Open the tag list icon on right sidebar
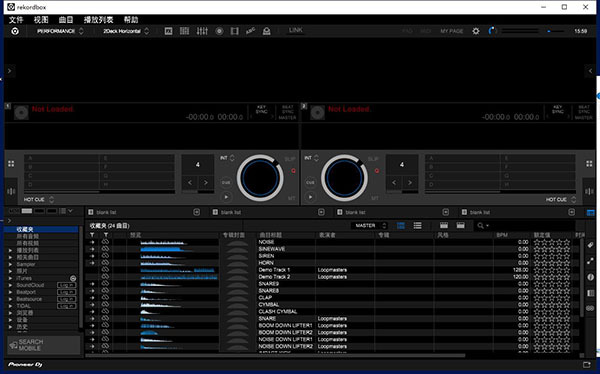This screenshot has width=600, height=374. (x=590, y=245)
